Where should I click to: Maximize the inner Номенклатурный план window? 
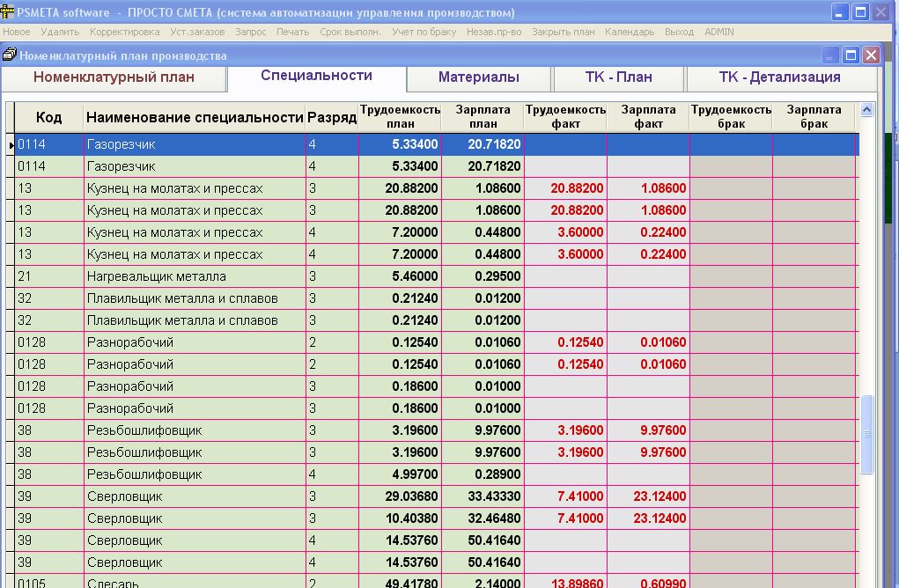tap(851, 55)
